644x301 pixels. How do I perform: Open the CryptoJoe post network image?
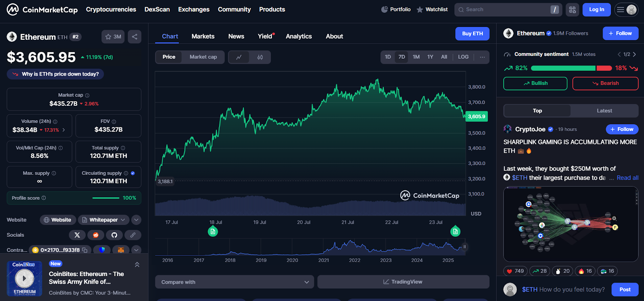pos(571,224)
